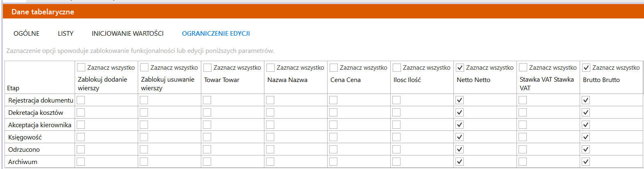Uncheck Zaznacz wszystko for Netto column

(x=460, y=67)
